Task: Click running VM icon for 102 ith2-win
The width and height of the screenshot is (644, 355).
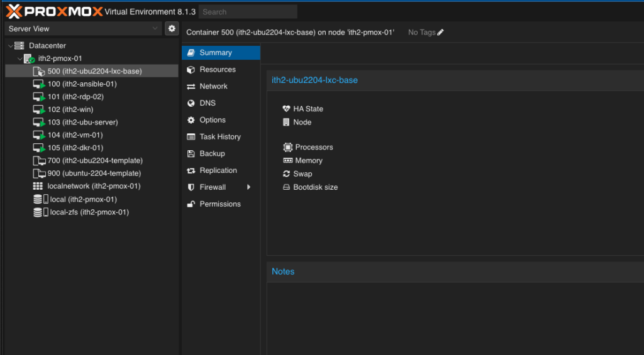Action: point(39,109)
